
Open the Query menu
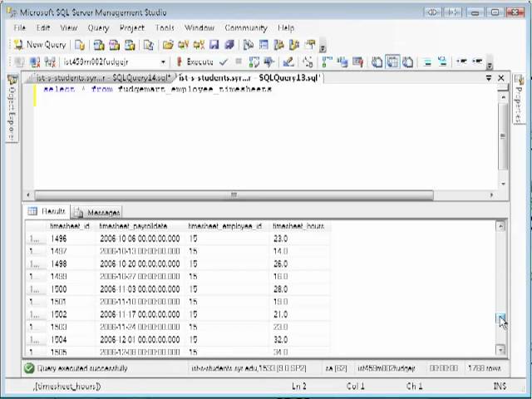click(x=98, y=27)
